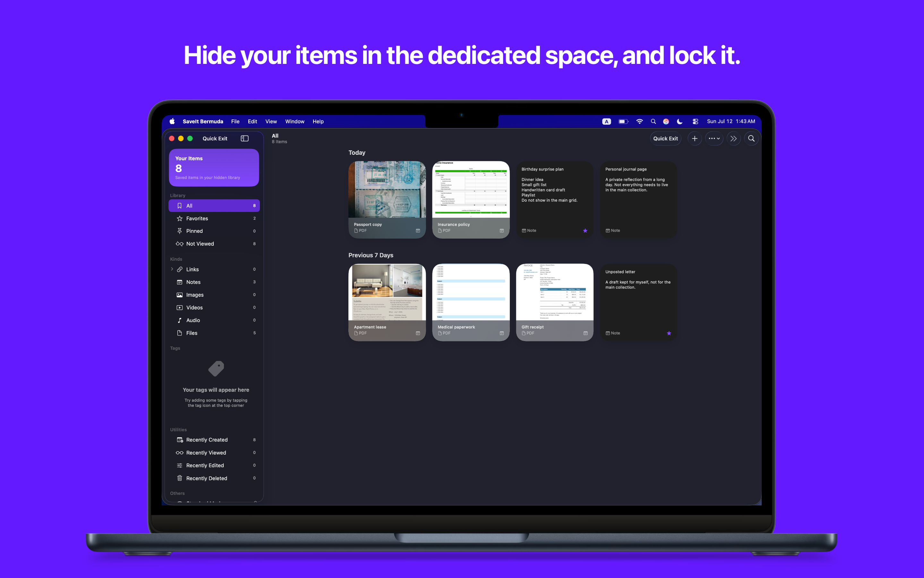The height and width of the screenshot is (578, 924).
Task: Open the File menu
Action: pyautogui.click(x=235, y=121)
